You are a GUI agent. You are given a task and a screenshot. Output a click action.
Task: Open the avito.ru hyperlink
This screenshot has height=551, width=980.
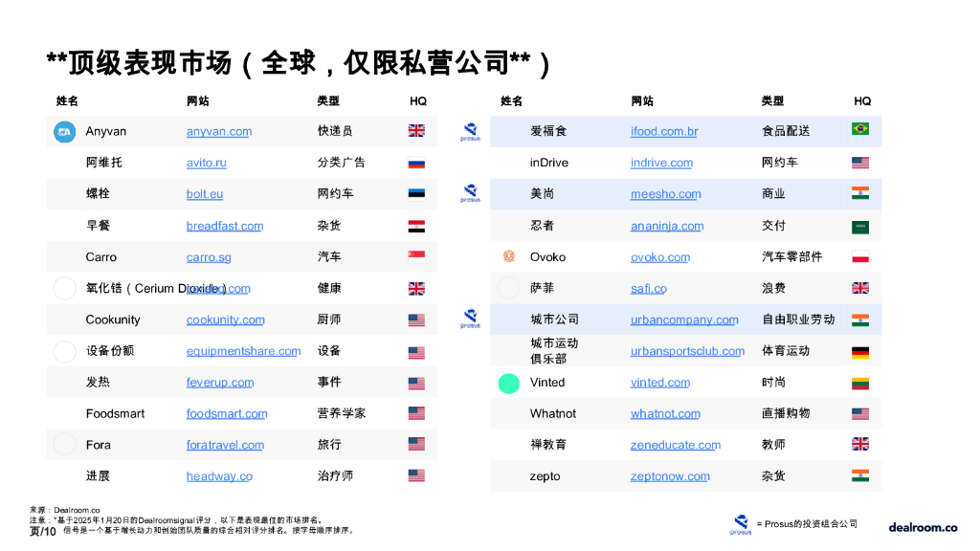coord(209,163)
